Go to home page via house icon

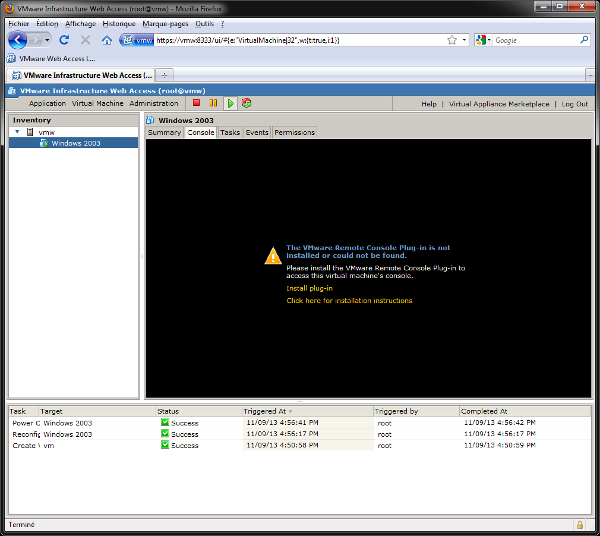pyautogui.click(x=107, y=40)
